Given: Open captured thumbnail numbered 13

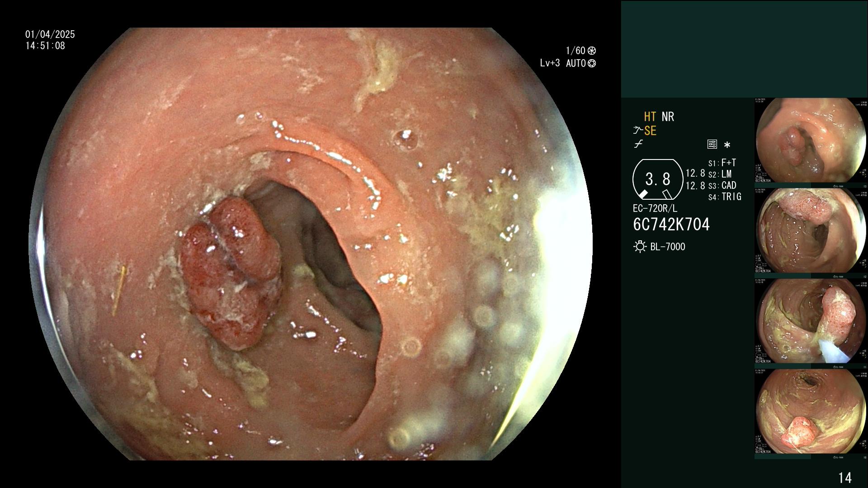Looking at the screenshot, I should pyautogui.click(x=811, y=140).
